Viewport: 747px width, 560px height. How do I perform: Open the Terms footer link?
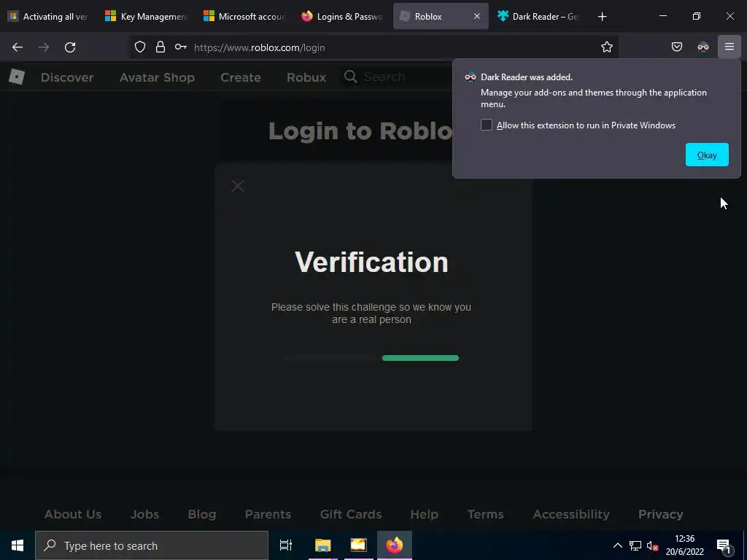[x=485, y=514]
